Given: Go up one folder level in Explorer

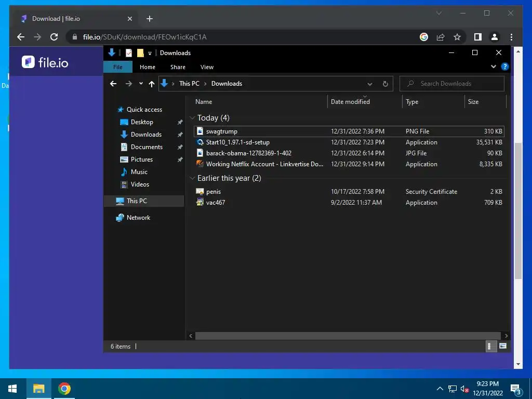Looking at the screenshot, I should [151, 84].
